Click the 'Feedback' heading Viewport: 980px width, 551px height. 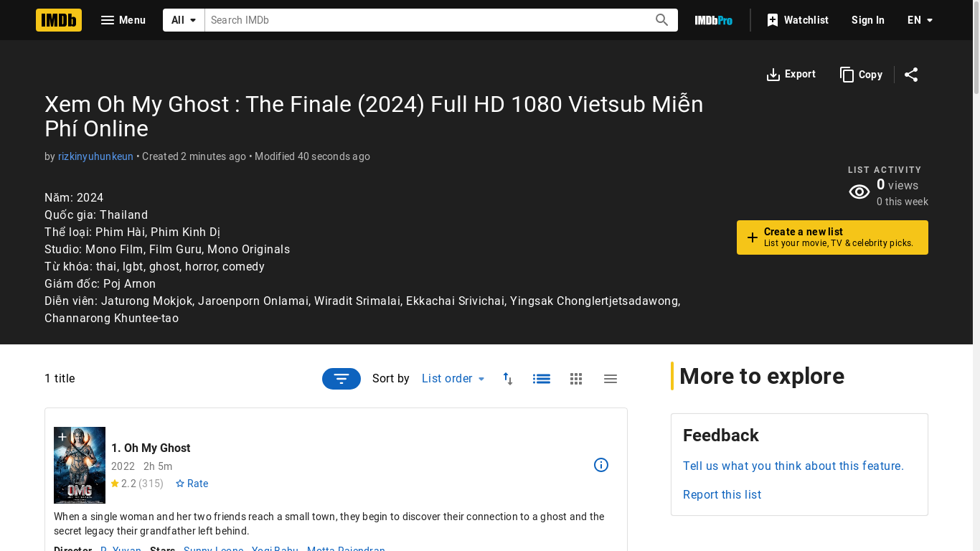721,435
